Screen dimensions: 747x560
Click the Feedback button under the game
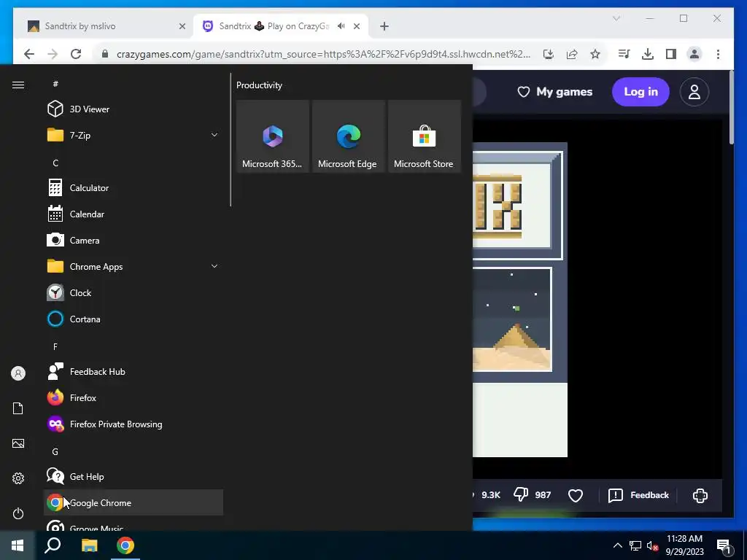(638, 495)
